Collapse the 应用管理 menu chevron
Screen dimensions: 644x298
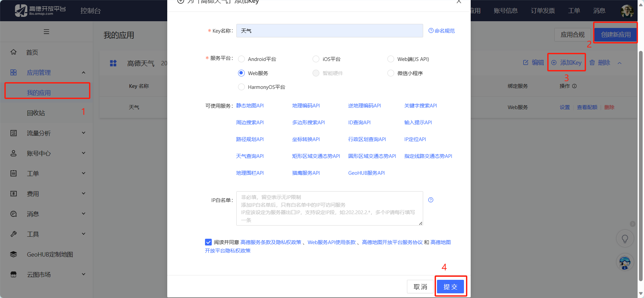(84, 72)
